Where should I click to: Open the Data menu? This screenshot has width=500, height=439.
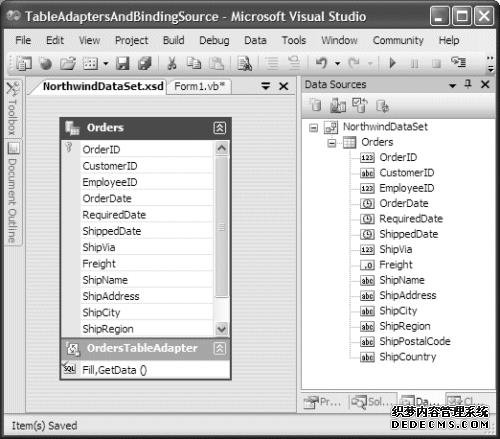[255, 40]
